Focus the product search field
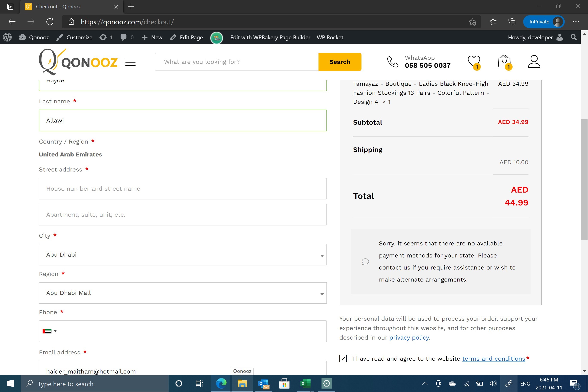 click(237, 62)
